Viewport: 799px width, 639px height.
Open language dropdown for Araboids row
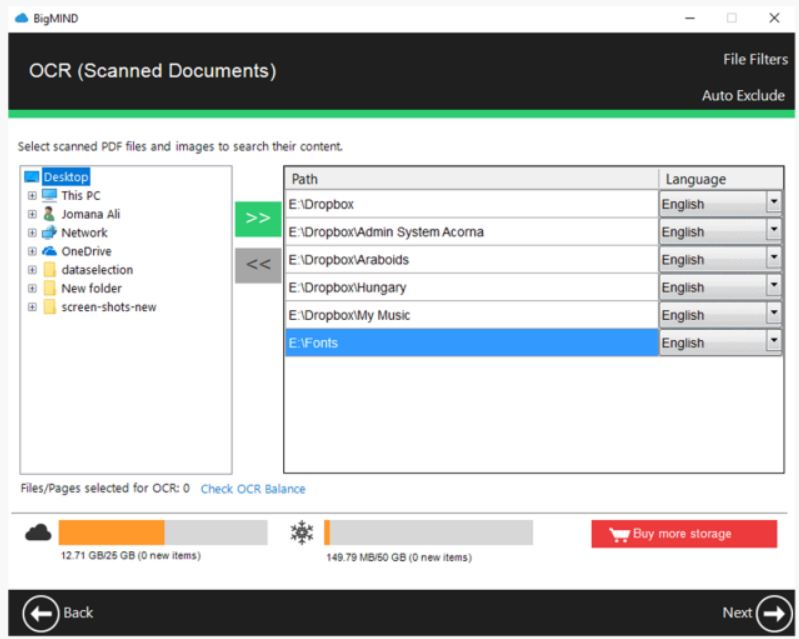click(x=774, y=258)
